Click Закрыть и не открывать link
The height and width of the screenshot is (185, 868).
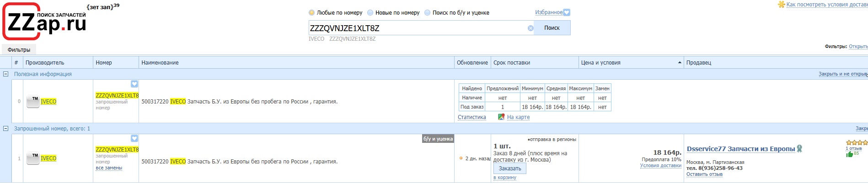[x=843, y=74]
